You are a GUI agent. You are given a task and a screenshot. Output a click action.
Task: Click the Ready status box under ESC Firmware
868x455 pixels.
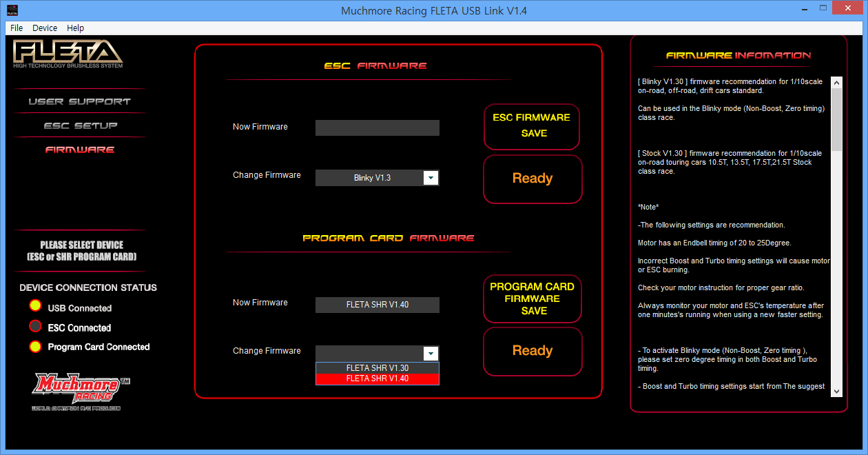[x=533, y=179]
